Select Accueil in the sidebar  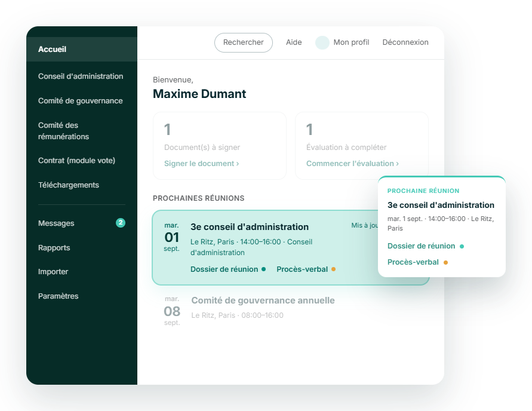tap(82, 49)
